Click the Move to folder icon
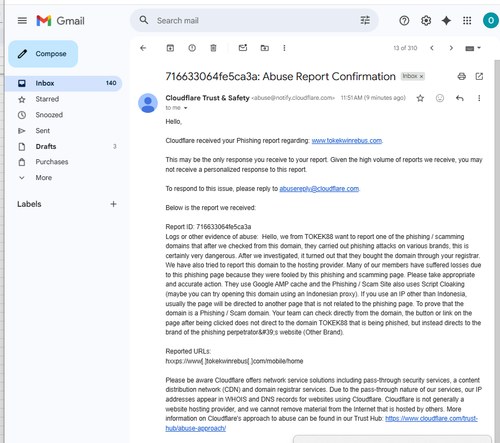This screenshot has height=443, width=500. pos(265,48)
